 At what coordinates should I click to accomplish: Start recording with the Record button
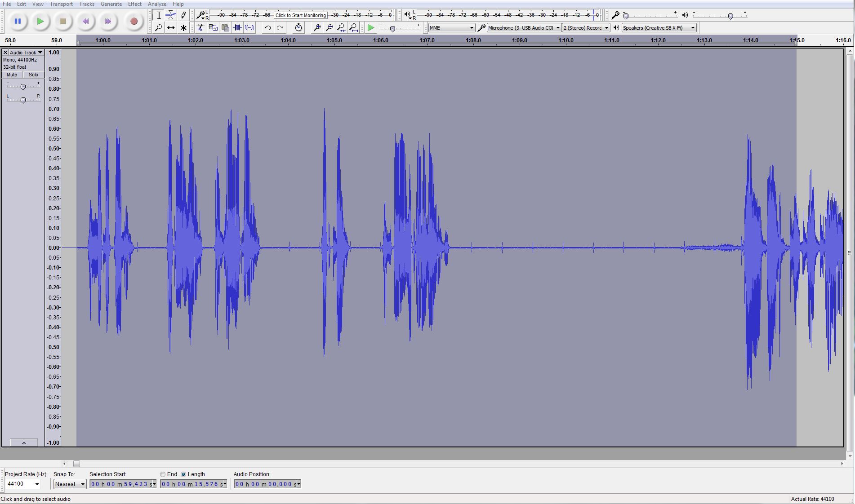pyautogui.click(x=134, y=21)
